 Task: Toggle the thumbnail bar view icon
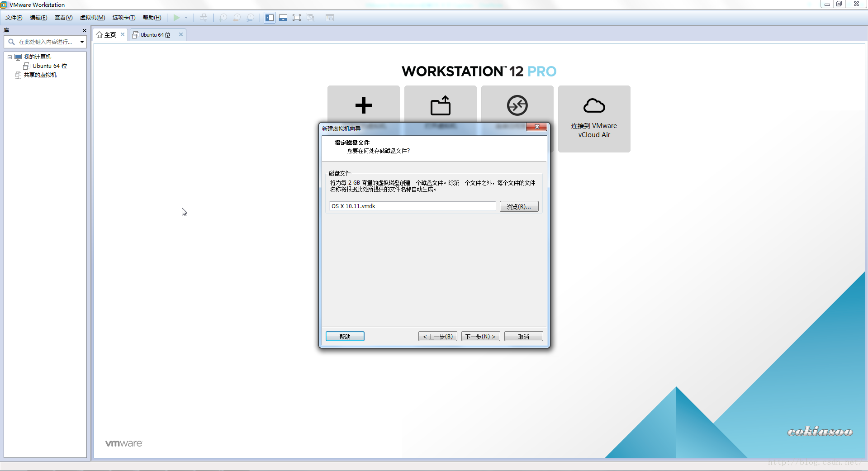point(283,18)
